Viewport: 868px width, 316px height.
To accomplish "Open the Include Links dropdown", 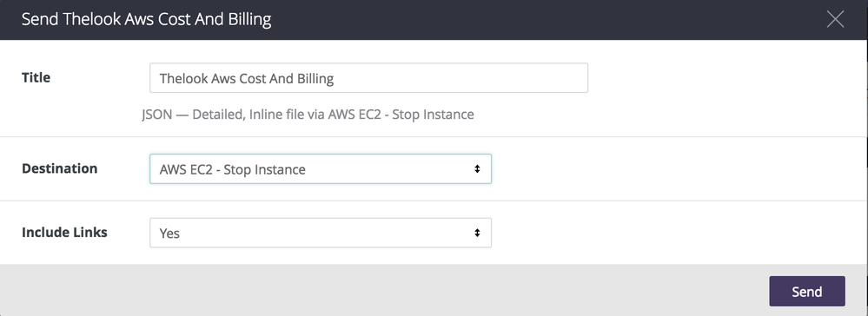I will 321,233.
